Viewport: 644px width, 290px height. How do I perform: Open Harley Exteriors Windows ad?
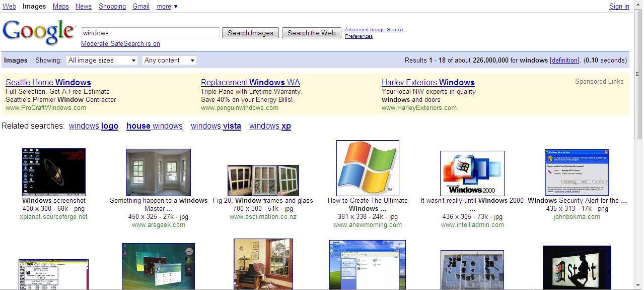(428, 83)
